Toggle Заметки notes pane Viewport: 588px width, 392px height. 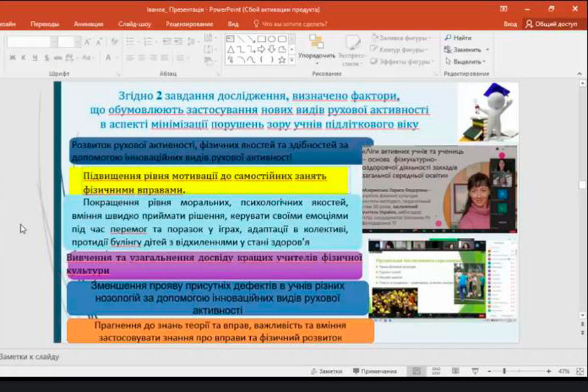[325, 371]
